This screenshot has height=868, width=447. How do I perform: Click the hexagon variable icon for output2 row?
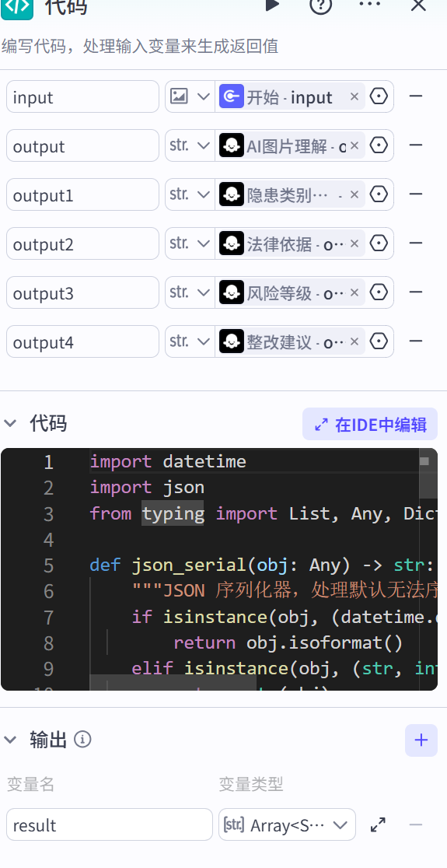[x=379, y=243]
